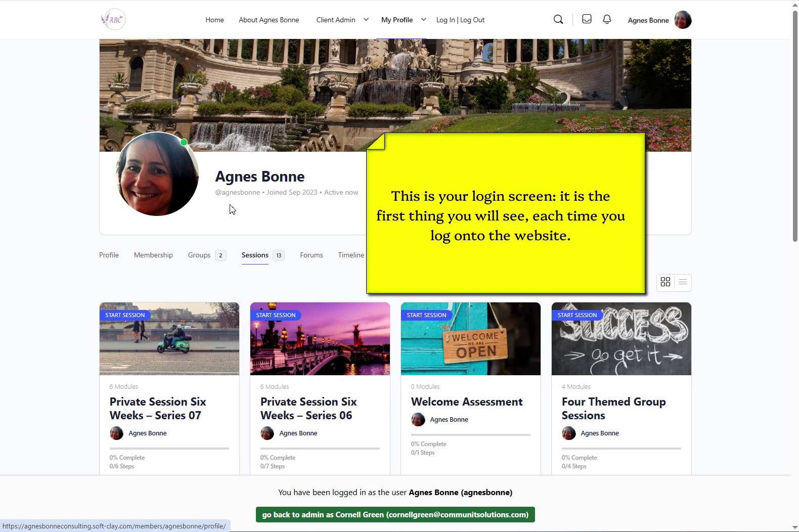Viewport: 799px width, 532px height.
Task: Open About Agnes Bonne page
Action: point(269,20)
